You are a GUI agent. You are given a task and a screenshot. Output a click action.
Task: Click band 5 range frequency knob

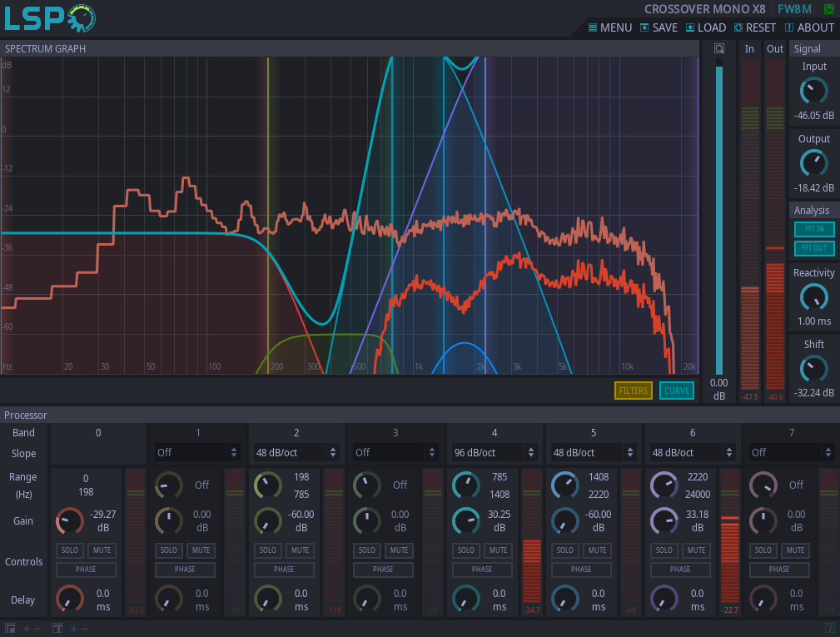pyautogui.click(x=565, y=485)
